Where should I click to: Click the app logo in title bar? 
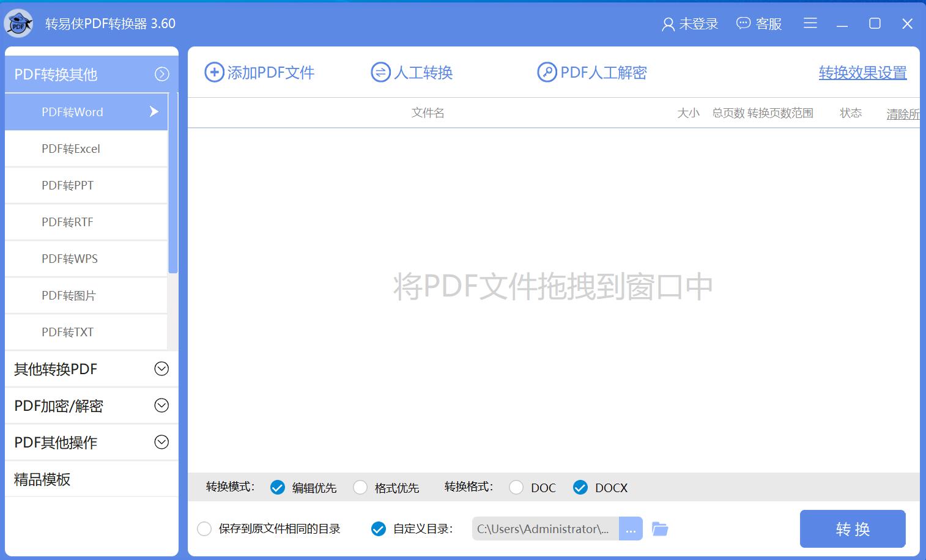(18, 23)
